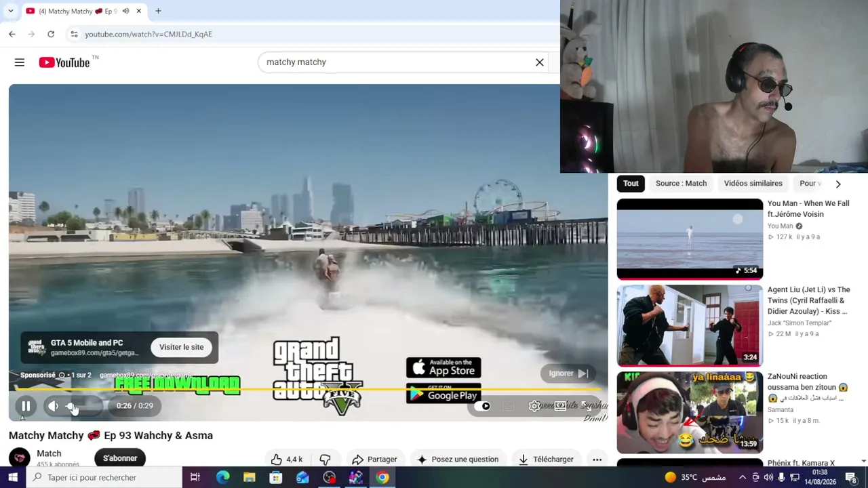Click the 'Taper ici pour rechercher' taskbar search
The width and height of the screenshot is (868, 488).
104,478
